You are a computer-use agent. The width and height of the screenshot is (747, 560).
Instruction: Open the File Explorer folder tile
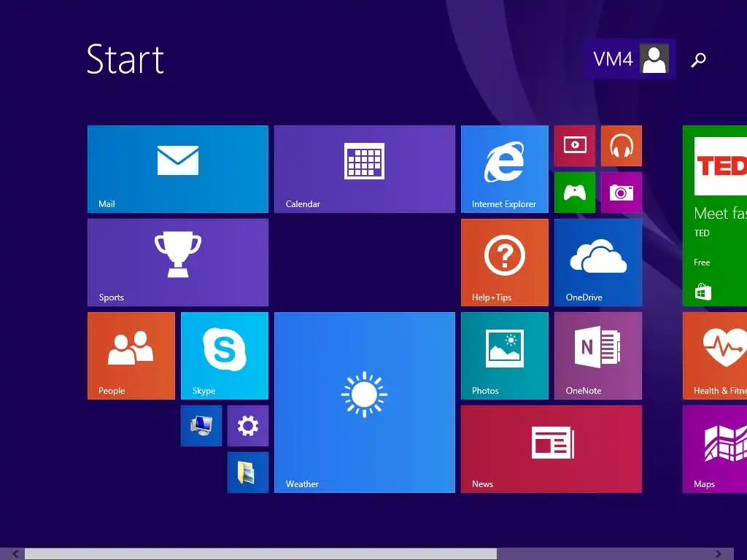point(248,472)
